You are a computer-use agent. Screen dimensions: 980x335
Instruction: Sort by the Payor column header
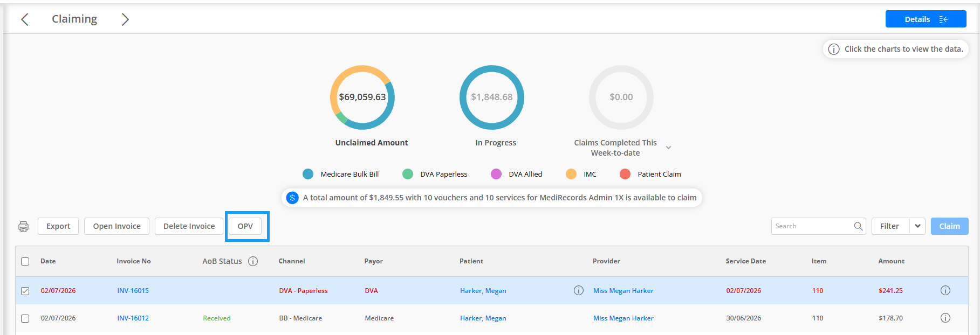pyautogui.click(x=374, y=261)
